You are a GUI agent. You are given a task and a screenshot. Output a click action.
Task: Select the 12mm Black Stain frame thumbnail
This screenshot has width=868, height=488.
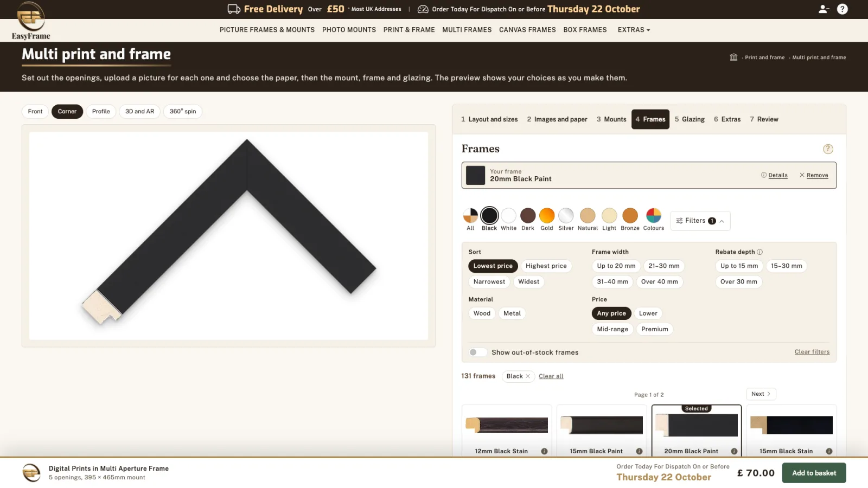(507, 425)
